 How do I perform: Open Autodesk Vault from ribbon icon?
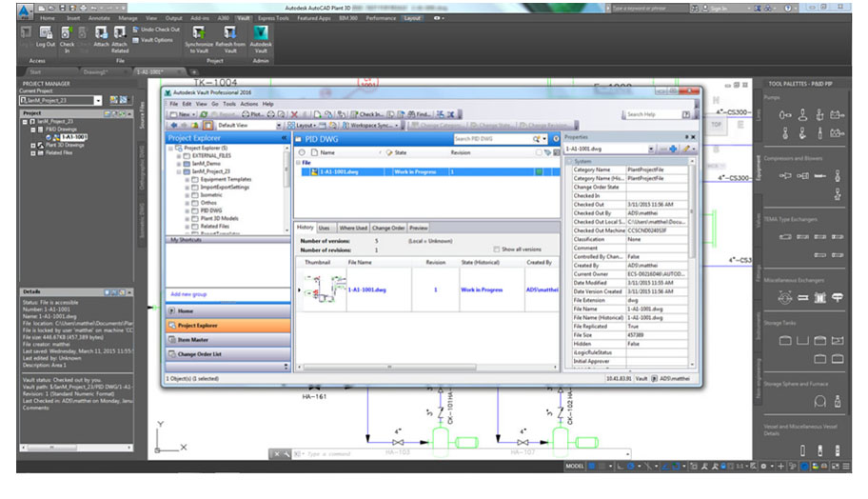point(261,32)
